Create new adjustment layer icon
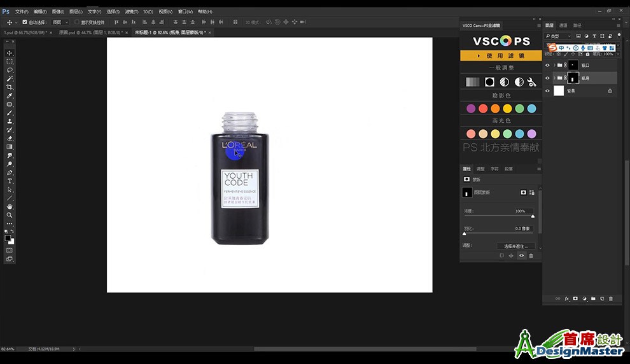 click(x=584, y=299)
